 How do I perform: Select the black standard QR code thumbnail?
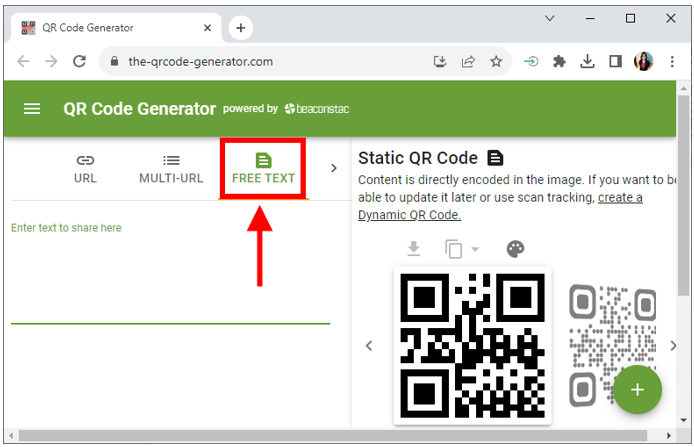(x=472, y=346)
